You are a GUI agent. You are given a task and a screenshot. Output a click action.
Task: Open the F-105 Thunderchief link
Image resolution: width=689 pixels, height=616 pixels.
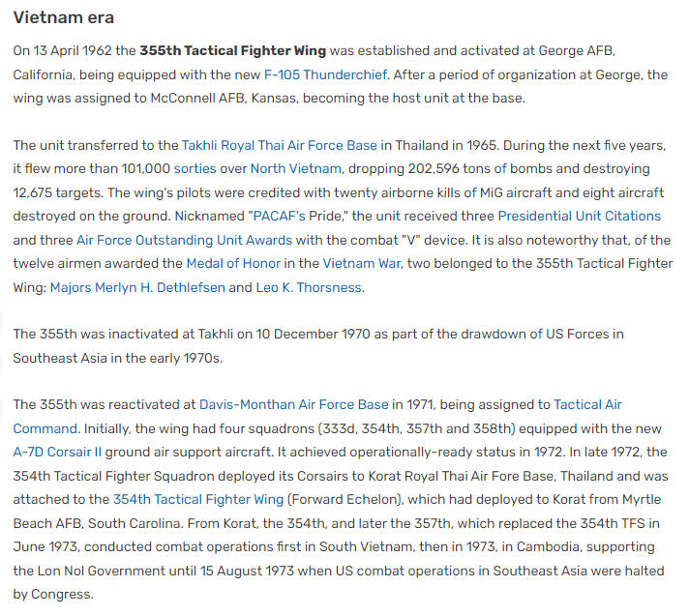(325, 74)
